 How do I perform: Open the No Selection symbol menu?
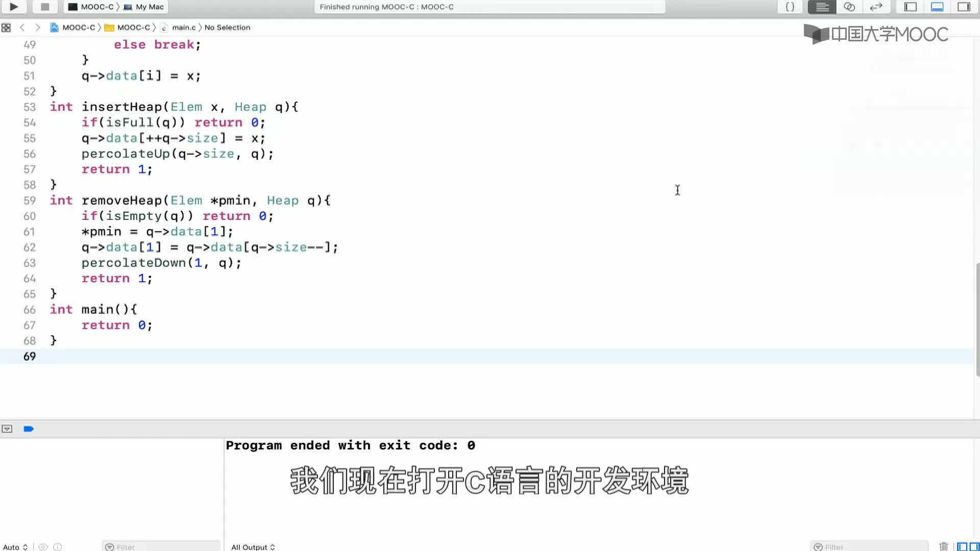point(227,28)
